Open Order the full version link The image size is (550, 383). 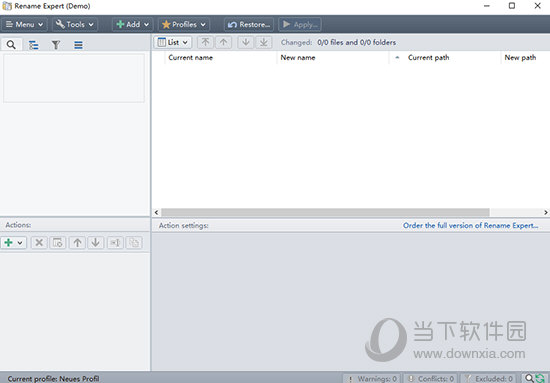click(470, 226)
